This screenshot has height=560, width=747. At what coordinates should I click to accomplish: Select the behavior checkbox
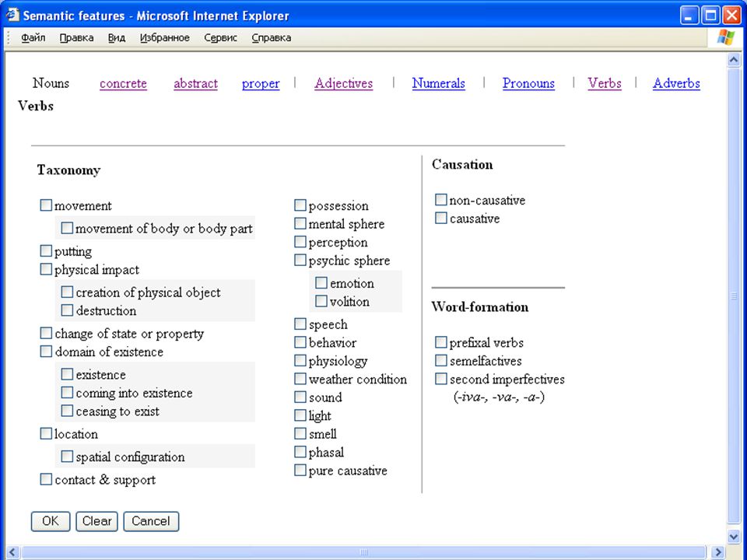pos(300,342)
